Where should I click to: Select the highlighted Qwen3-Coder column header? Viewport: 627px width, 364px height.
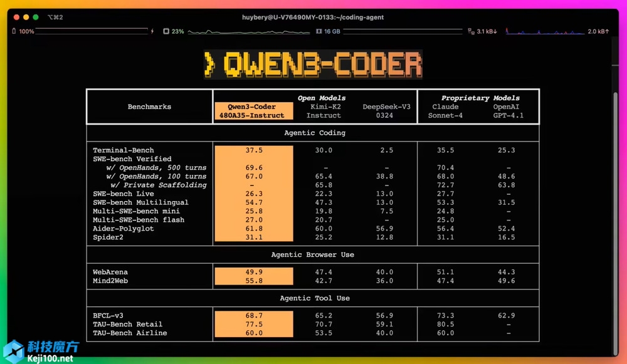tap(253, 111)
